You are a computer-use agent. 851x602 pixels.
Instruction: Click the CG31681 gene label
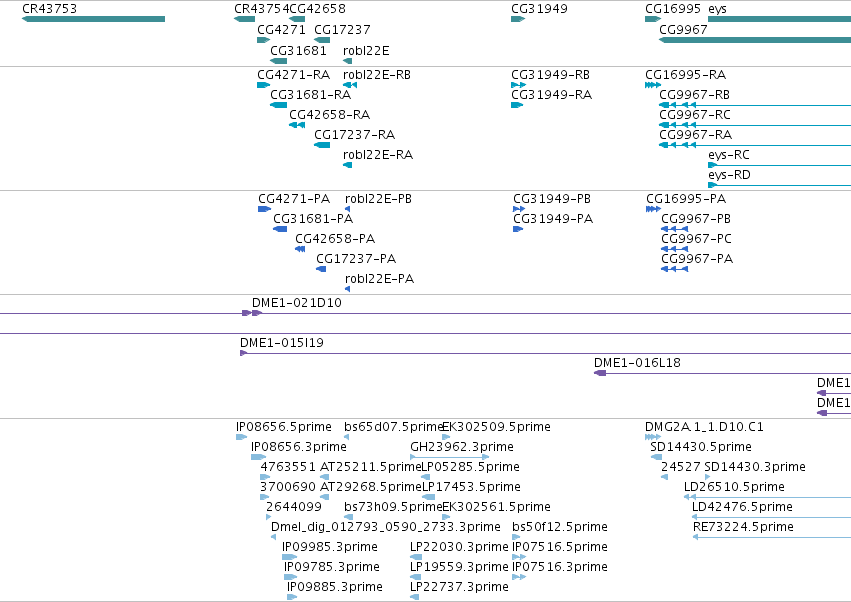click(x=299, y=50)
